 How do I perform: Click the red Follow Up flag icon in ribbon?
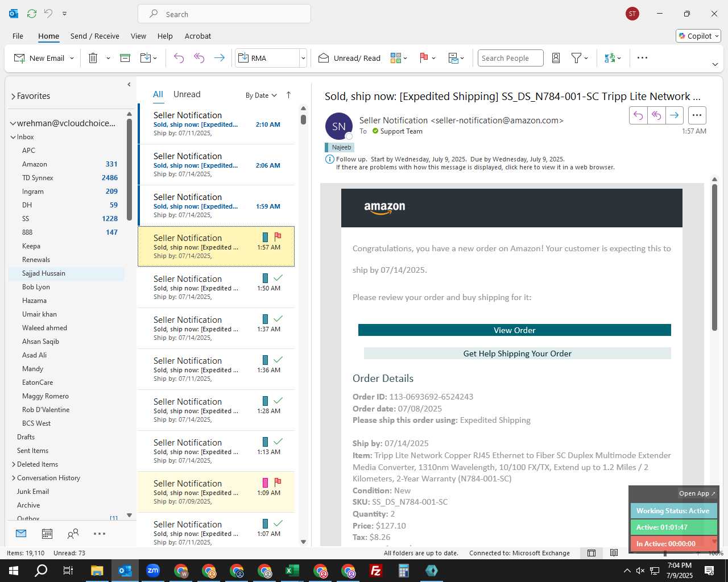point(424,58)
